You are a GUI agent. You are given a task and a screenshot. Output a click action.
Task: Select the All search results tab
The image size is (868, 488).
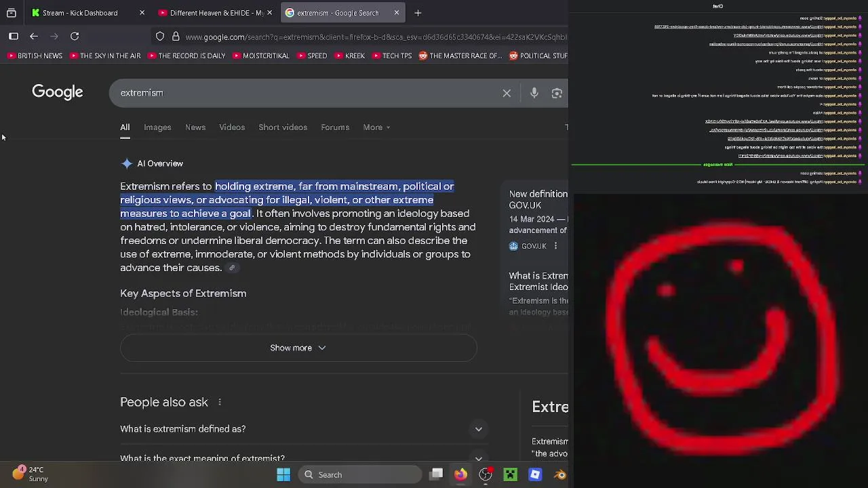125,127
